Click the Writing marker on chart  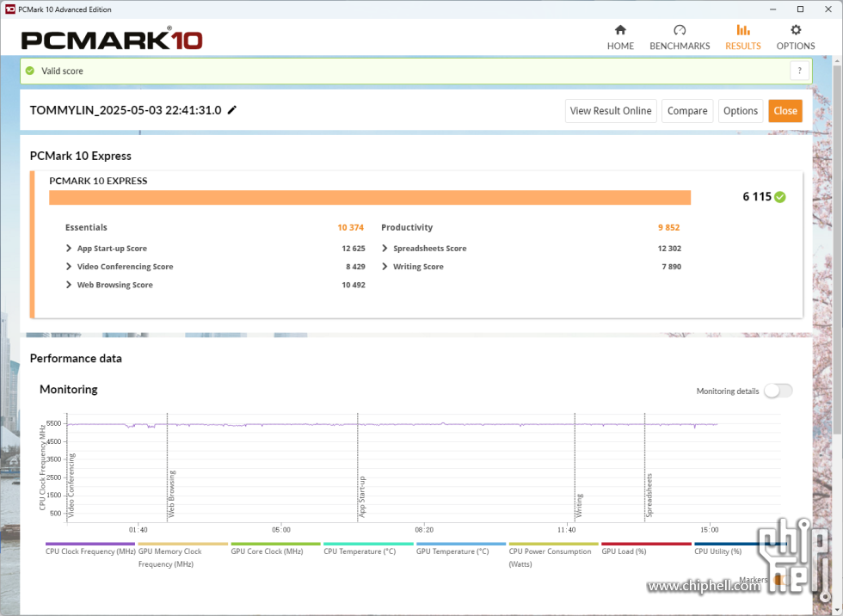579,505
